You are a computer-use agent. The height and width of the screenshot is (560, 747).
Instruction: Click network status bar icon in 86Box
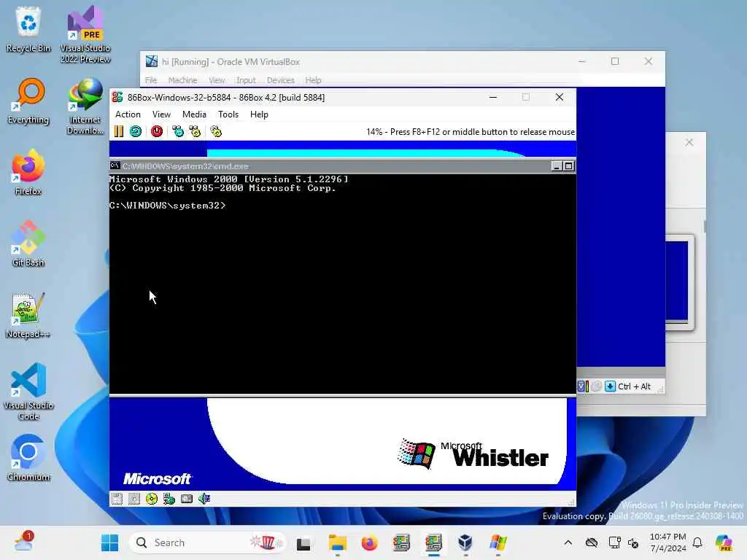point(169,499)
